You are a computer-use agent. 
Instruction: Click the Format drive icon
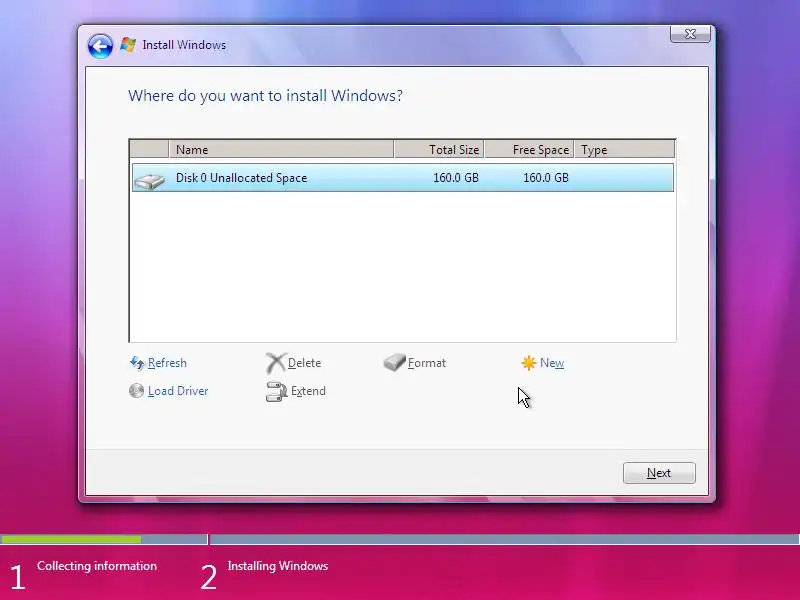click(394, 362)
